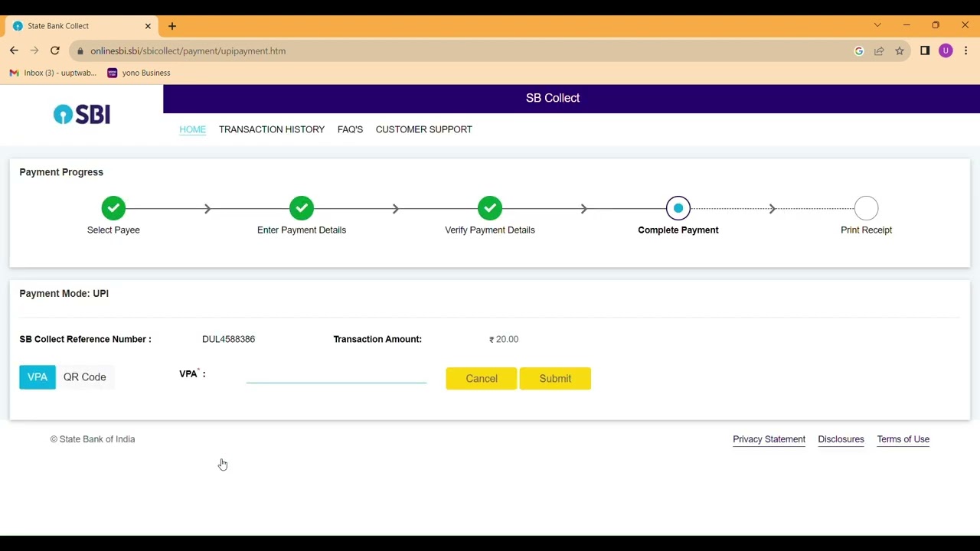Screen dimensions: 980x551
Task: Minimize the browser window
Action: coord(906,25)
